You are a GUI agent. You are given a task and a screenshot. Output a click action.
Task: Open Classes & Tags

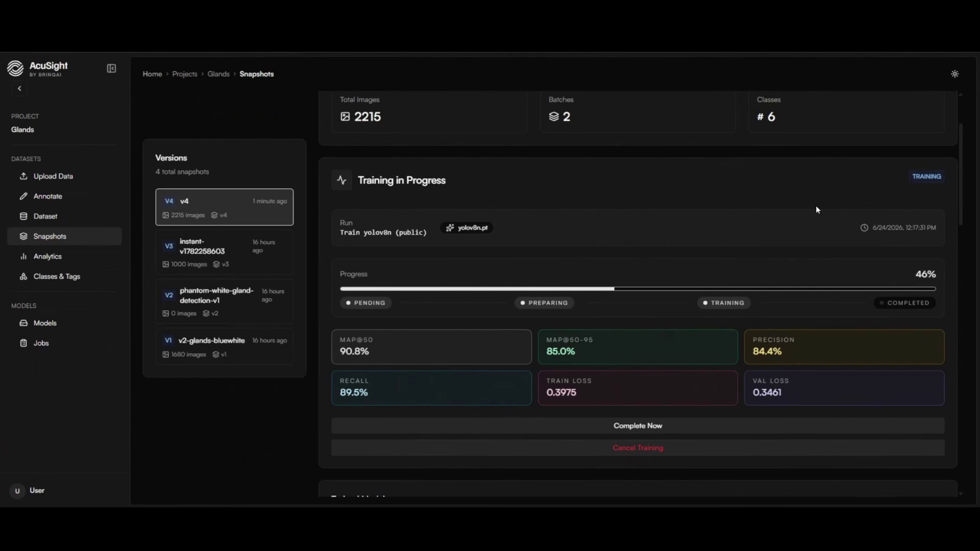(x=64, y=277)
